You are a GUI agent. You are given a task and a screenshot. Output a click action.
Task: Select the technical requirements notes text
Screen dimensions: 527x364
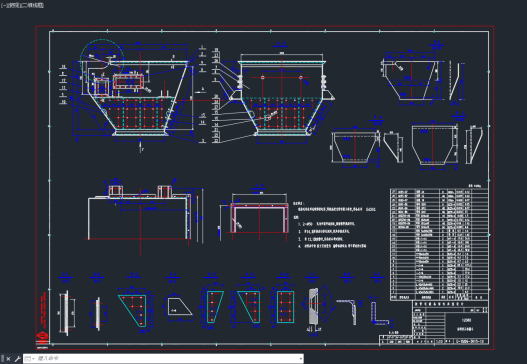tap(334, 225)
